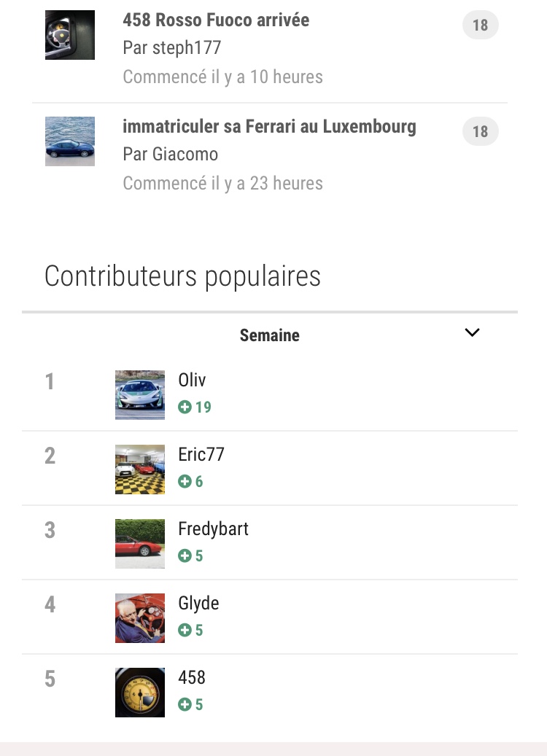Click the green plus reputation icon for Oliv
Viewport: 547px width, 756px height.
[185, 407]
